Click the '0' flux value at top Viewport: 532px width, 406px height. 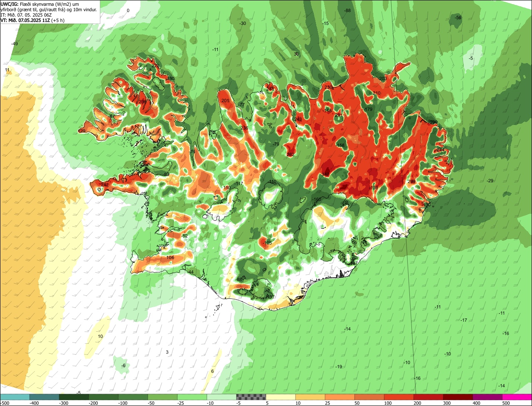coord(128,11)
